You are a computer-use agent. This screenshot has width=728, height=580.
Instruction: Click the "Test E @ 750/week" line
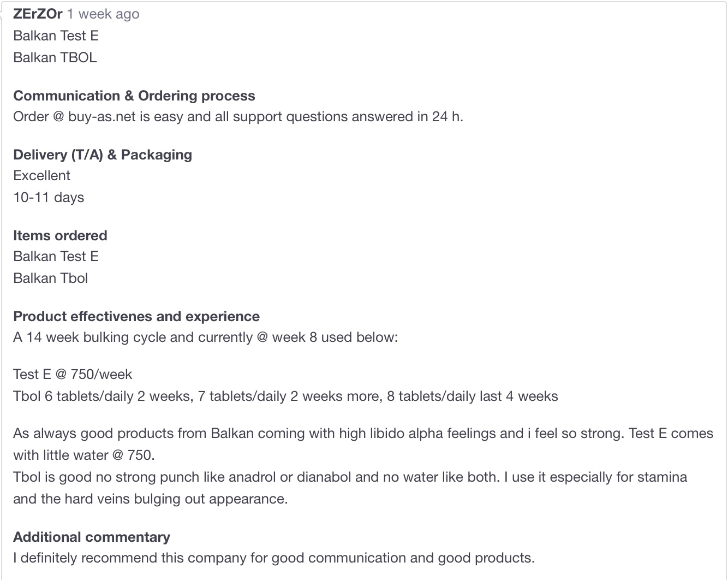tap(73, 375)
